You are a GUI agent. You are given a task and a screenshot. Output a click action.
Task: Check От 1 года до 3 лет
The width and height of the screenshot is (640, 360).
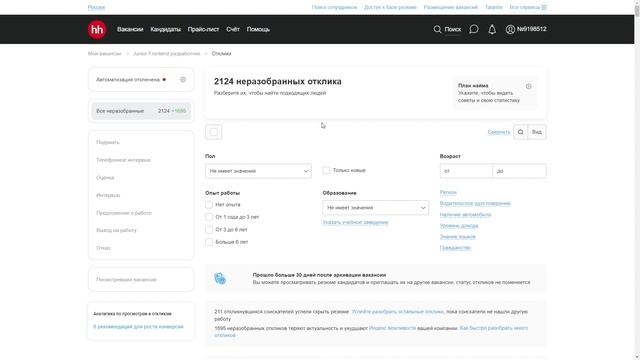click(209, 217)
